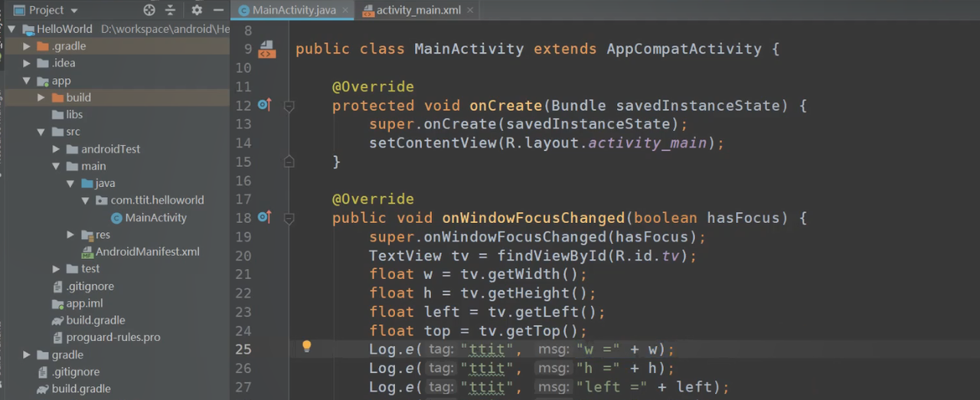Viewport: 980px width, 400px height.
Task: Click the locate opened file crosshair icon
Action: [x=149, y=10]
